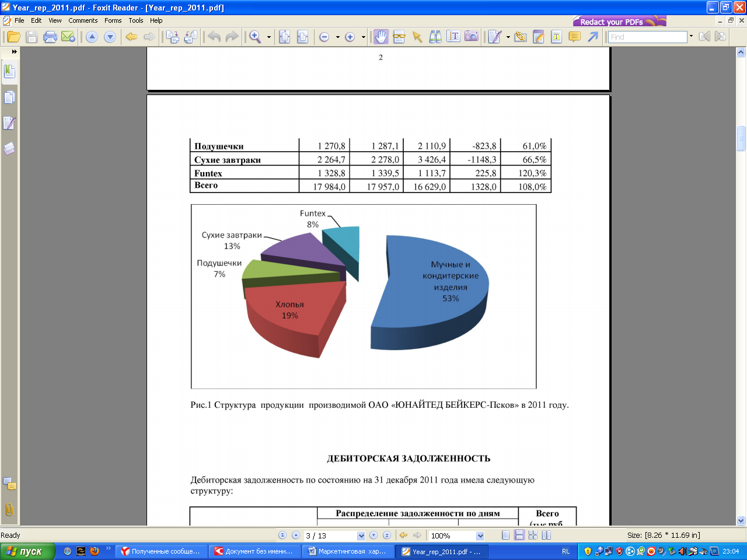This screenshot has width=747, height=560.
Task: Expand the navigation sidebar with double-arrow
Action: 15,52
